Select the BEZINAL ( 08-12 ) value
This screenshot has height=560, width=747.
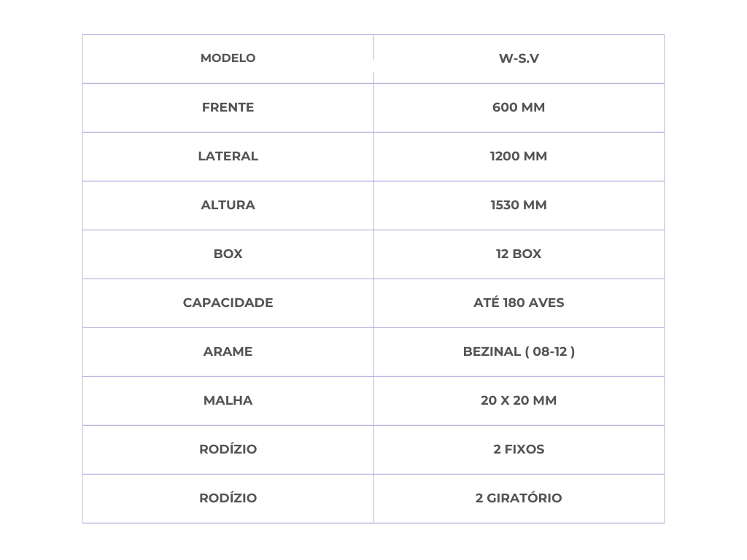(x=519, y=352)
